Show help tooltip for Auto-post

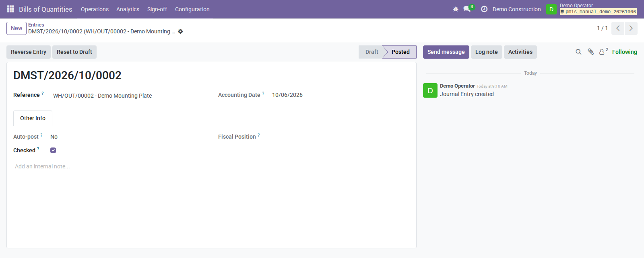click(x=41, y=135)
